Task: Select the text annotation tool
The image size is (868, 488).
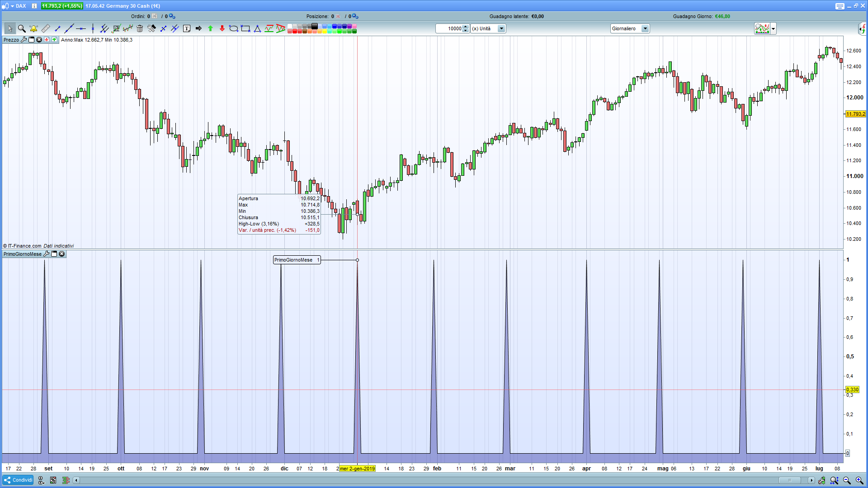Action: 187,28
